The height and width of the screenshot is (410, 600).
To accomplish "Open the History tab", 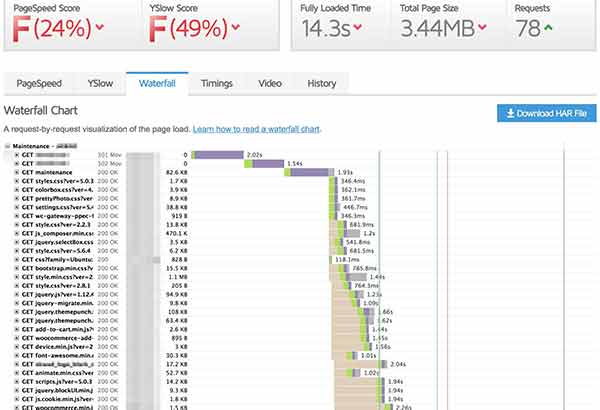I will [322, 83].
